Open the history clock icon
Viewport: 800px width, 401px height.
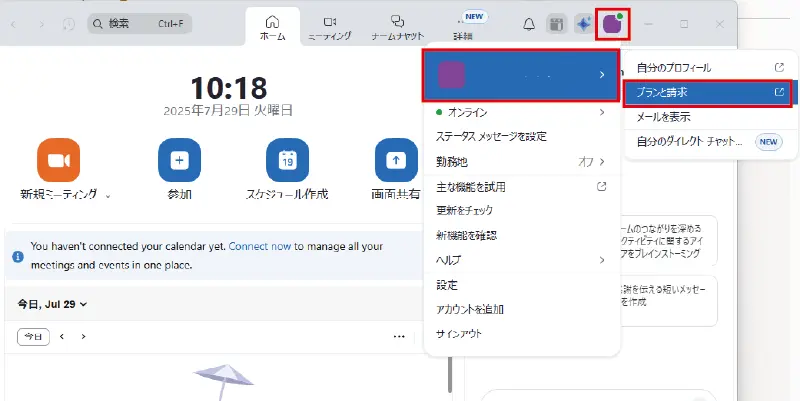click(x=69, y=24)
